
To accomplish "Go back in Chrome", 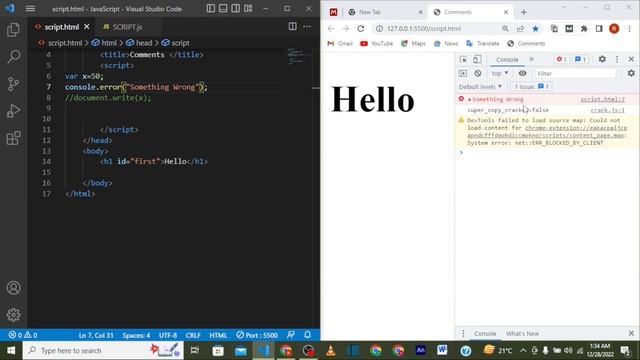I will pyautogui.click(x=331, y=29).
